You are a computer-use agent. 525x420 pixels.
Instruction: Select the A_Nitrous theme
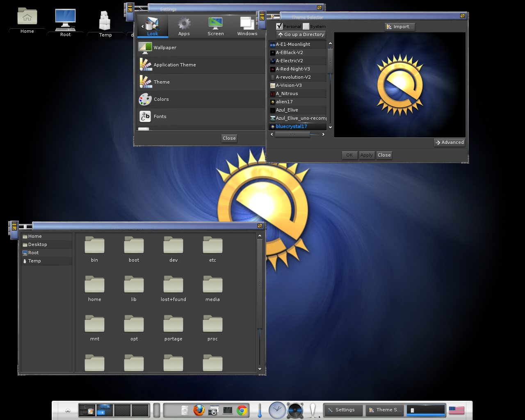[297, 94]
